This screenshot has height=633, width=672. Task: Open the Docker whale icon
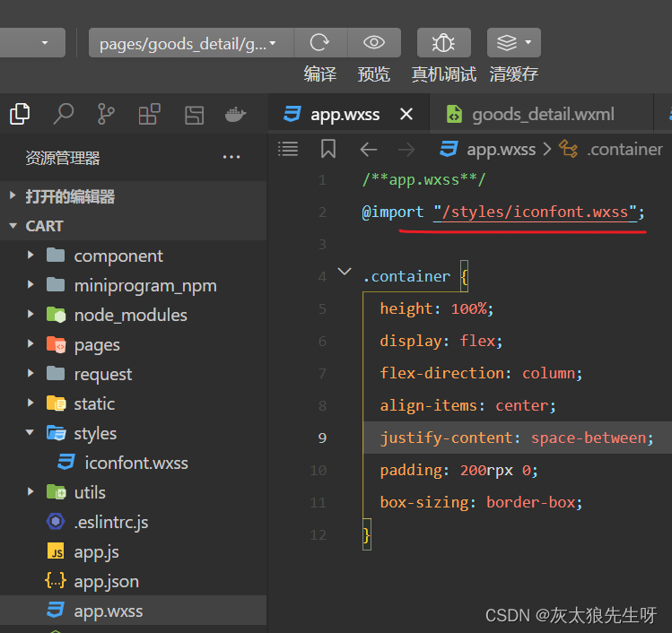[x=235, y=115]
